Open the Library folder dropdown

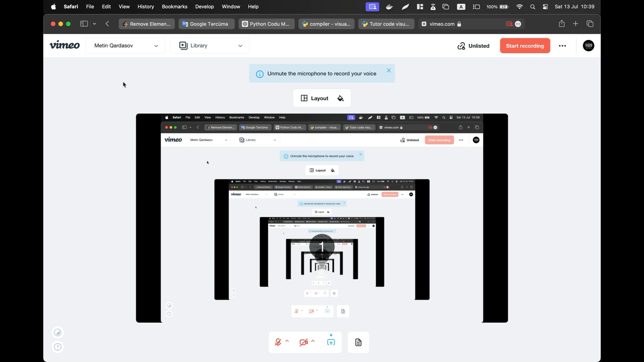tap(210, 46)
